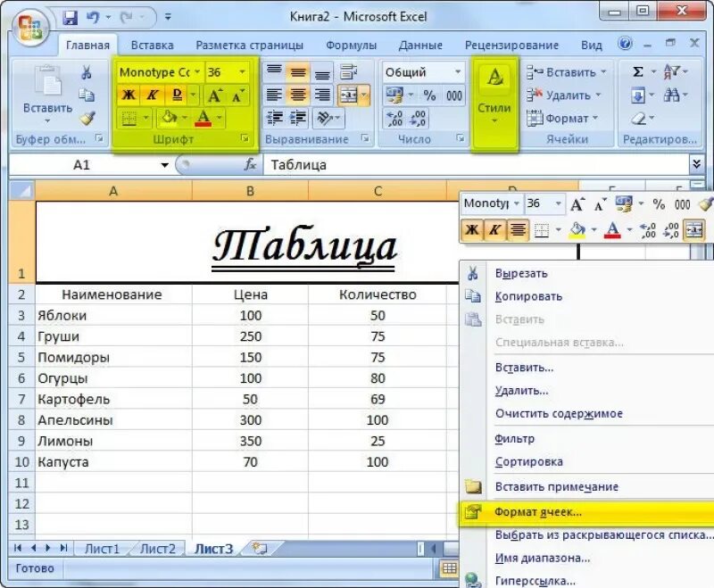
Task: Click the Copy icon in clipboard group
Action: click(87, 95)
